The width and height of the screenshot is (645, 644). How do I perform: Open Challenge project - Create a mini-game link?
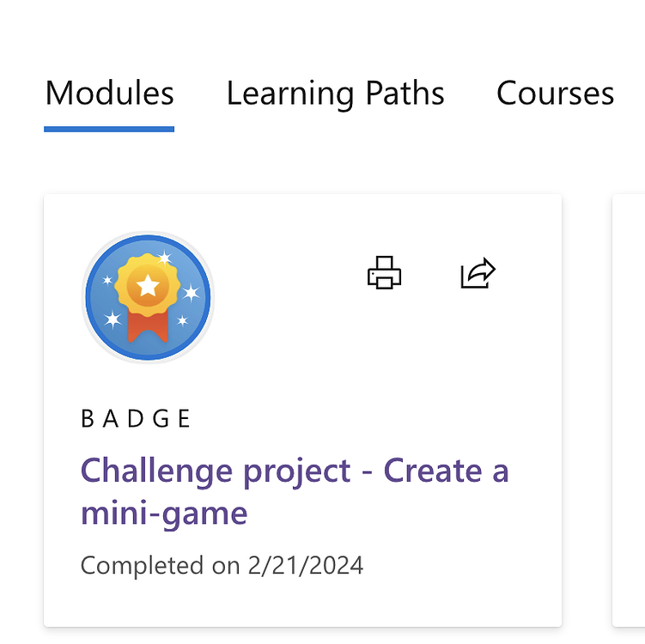tap(295, 492)
